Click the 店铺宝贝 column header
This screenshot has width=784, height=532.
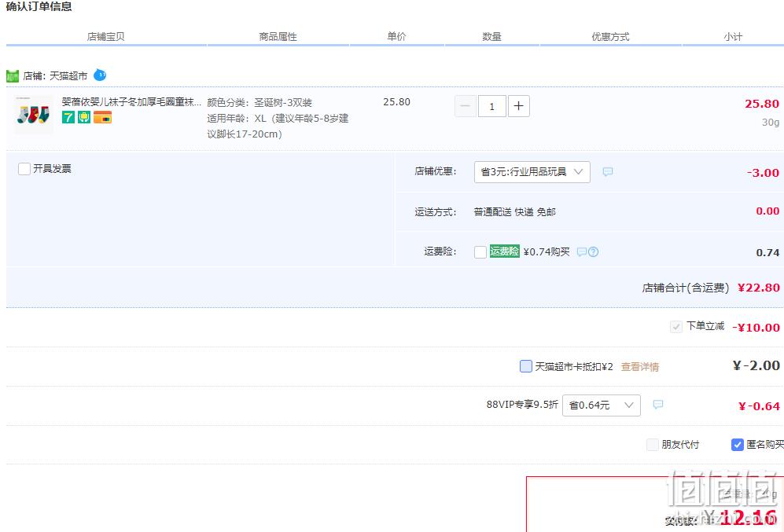[105, 36]
